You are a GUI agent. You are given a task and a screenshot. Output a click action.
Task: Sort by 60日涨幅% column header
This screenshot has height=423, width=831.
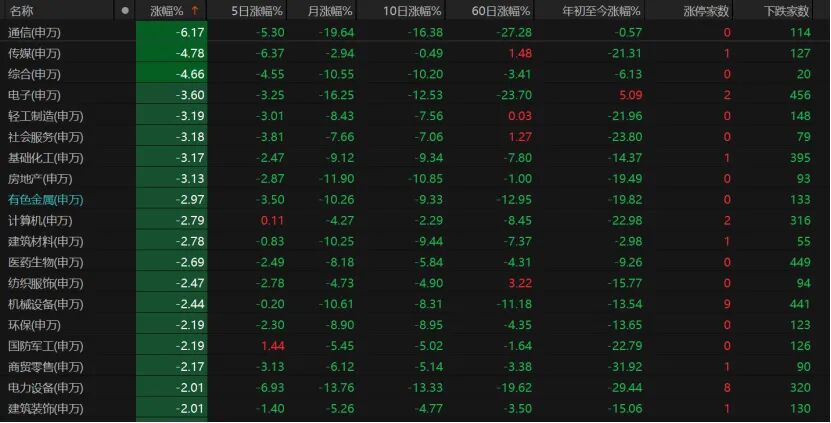click(500, 11)
